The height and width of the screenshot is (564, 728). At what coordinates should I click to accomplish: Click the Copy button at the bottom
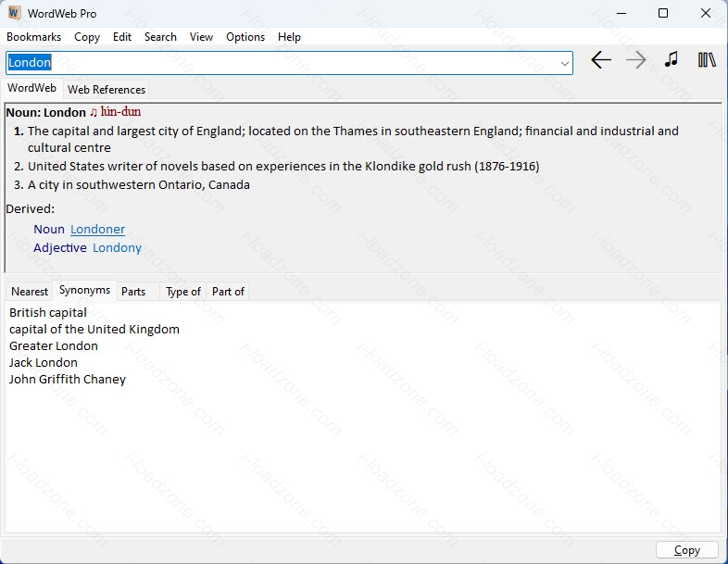click(x=686, y=550)
